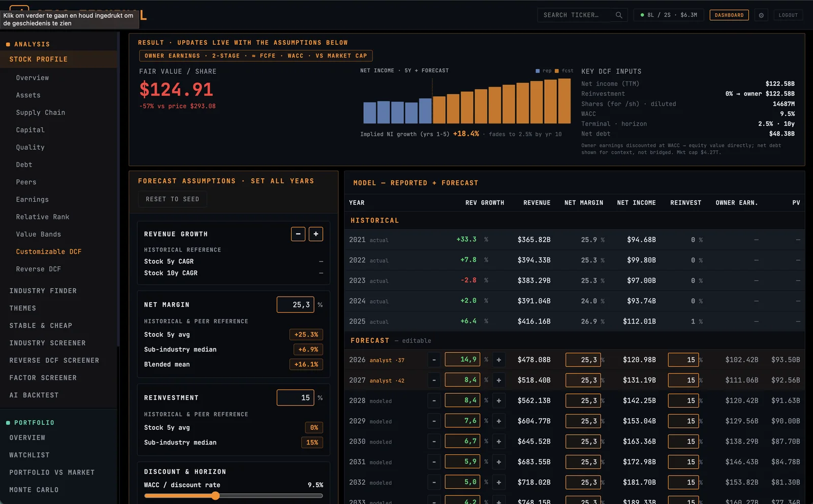Open Factor Screener
Viewport: 813px width, 504px height.
[43, 378]
